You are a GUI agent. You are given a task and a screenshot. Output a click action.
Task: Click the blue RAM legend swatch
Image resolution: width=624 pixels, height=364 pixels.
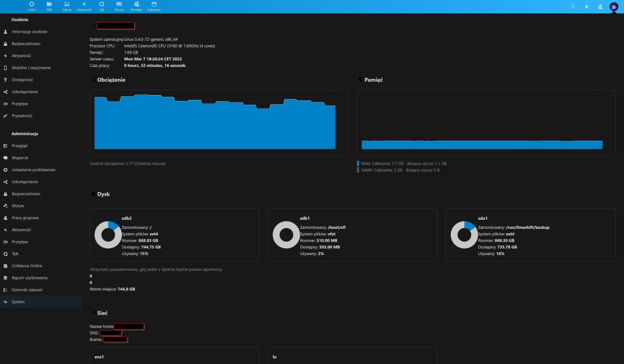click(358, 163)
